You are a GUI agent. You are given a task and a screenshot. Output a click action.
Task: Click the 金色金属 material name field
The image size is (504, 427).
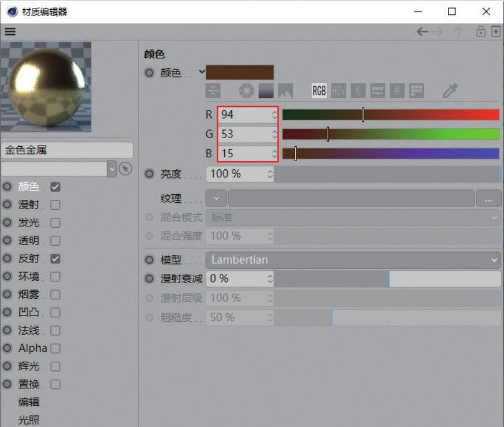click(x=67, y=150)
